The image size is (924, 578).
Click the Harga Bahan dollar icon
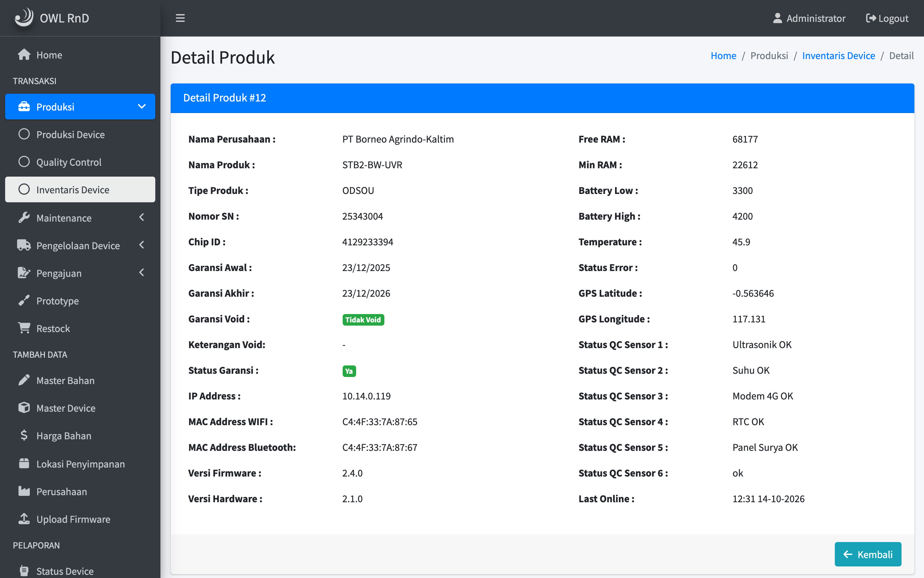coord(24,435)
